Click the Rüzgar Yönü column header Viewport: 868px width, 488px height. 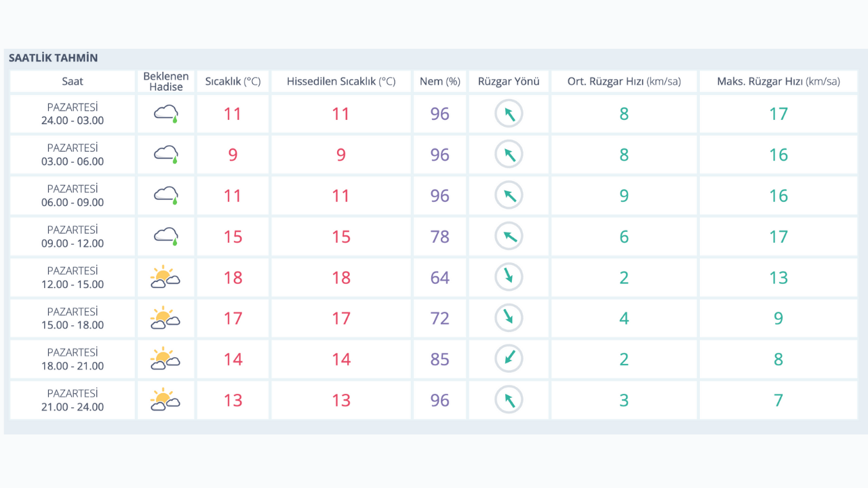(509, 81)
